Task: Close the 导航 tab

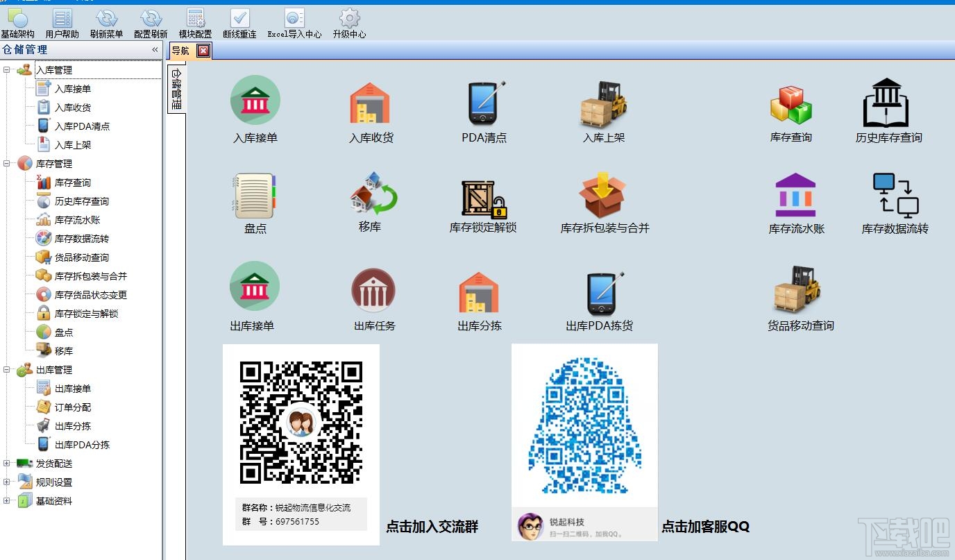Action: click(x=203, y=51)
